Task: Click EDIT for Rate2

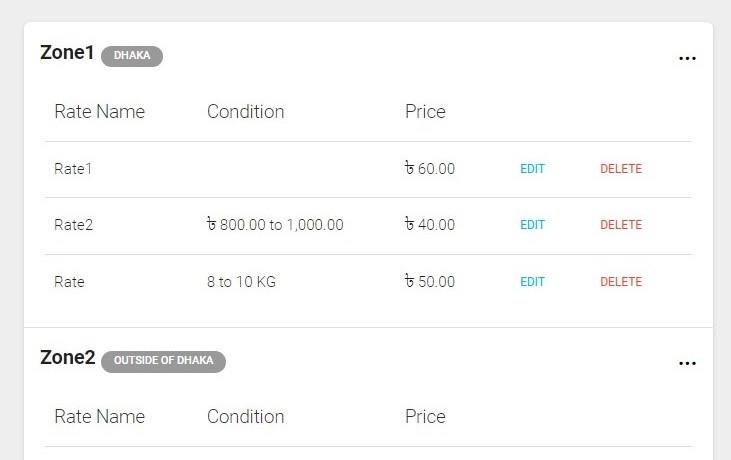Action: click(532, 225)
